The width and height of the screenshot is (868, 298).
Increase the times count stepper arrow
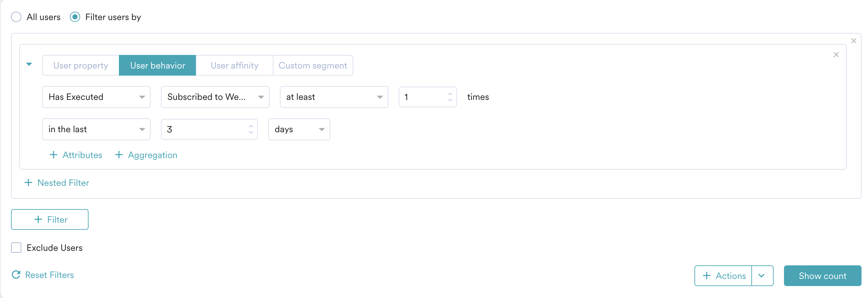(450, 93)
